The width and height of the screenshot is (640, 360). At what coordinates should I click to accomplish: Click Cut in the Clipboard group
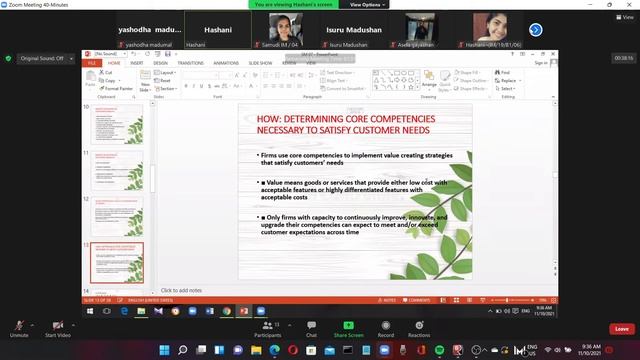point(106,72)
